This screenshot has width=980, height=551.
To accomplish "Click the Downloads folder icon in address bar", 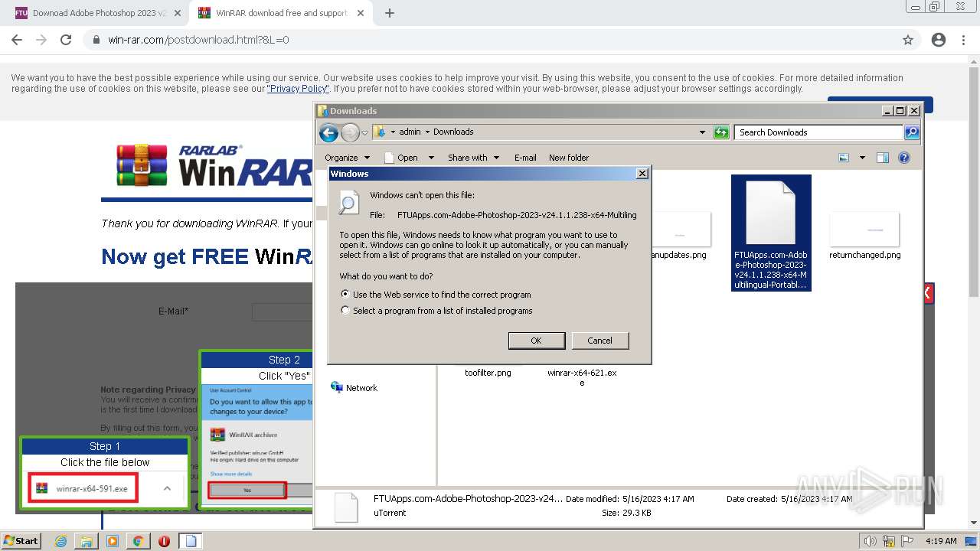I will (380, 132).
